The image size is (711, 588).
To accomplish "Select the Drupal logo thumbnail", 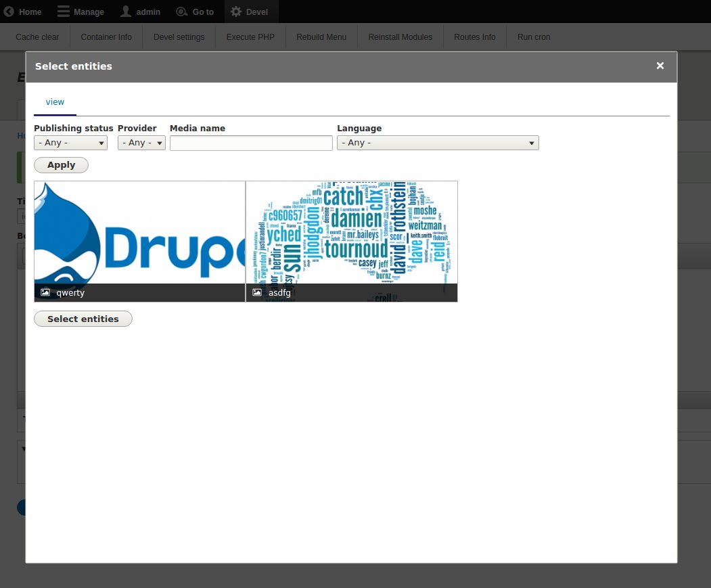I will 139,232.
